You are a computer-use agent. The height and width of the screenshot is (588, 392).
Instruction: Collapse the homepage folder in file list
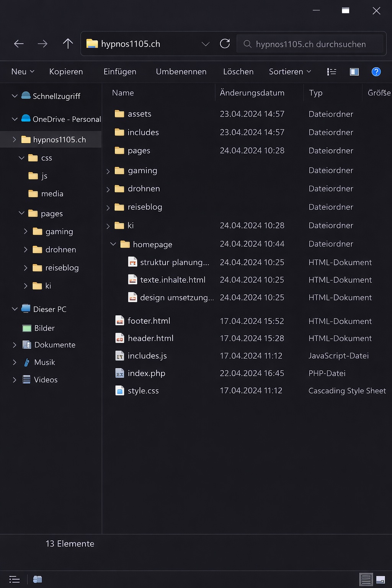coord(113,244)
